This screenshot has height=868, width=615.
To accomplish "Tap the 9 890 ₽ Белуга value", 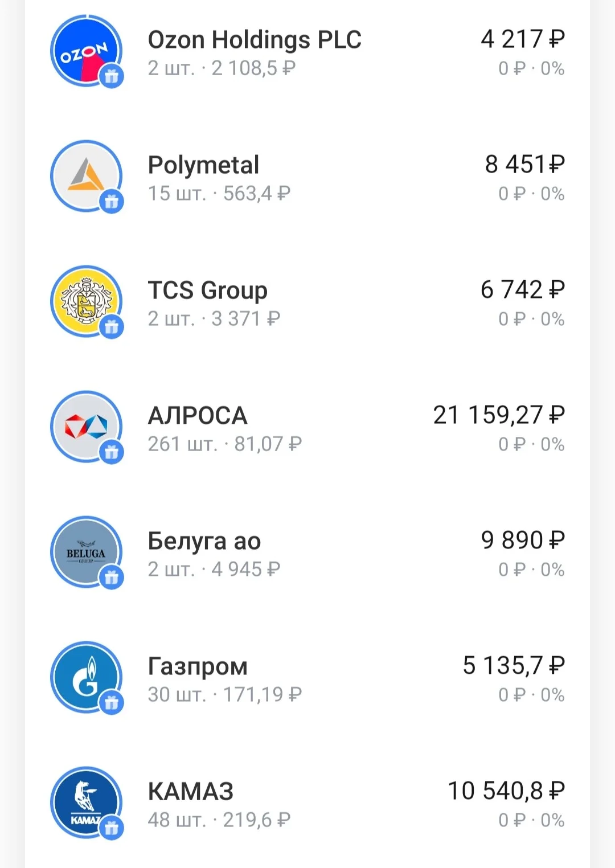I will click(x=523, y=541).
